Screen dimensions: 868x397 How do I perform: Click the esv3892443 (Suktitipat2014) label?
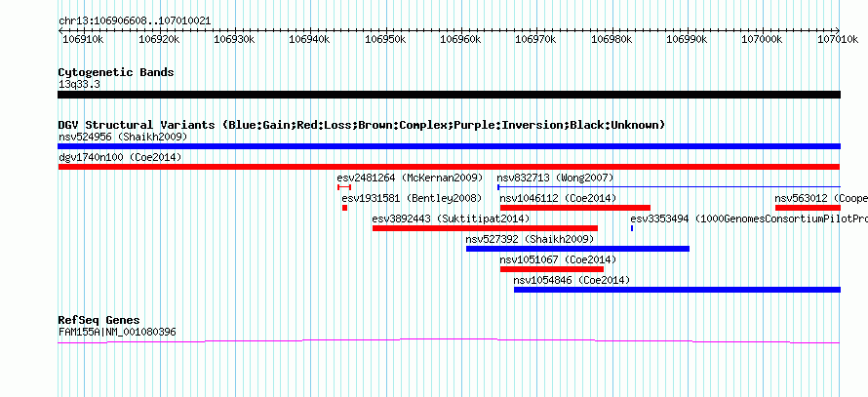[x=452, y=218]
